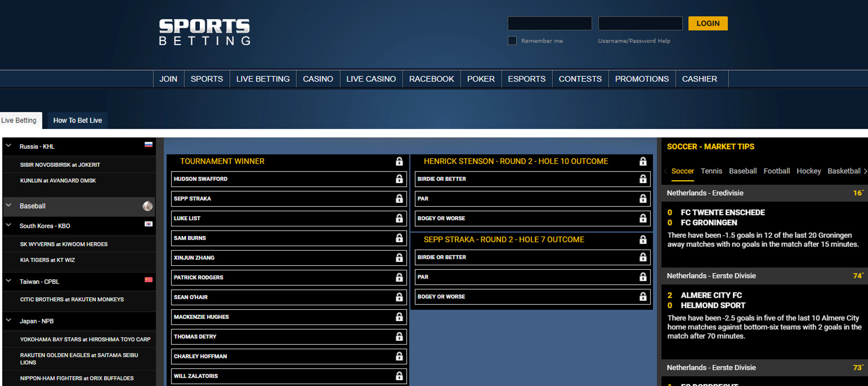The height and width of the screenshot is (386, 868).
Task: Click lock icon in Sepp Straka Hole 7 header
Action: tap(643, 240)
